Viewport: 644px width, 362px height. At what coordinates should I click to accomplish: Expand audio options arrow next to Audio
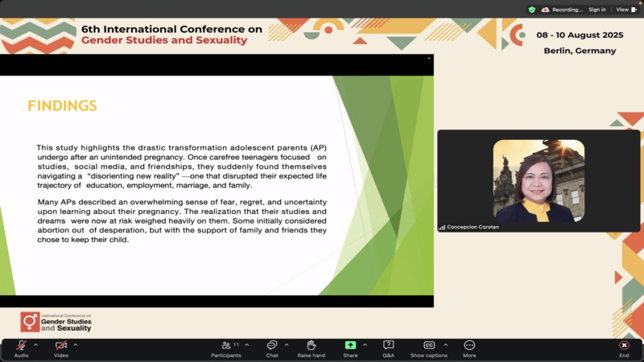click(35, 344)
